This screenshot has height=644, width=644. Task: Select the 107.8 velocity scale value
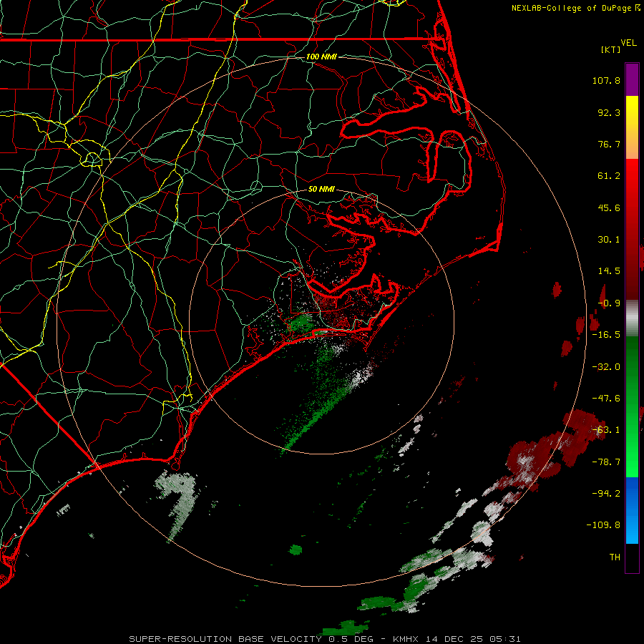tap(606, 80)
